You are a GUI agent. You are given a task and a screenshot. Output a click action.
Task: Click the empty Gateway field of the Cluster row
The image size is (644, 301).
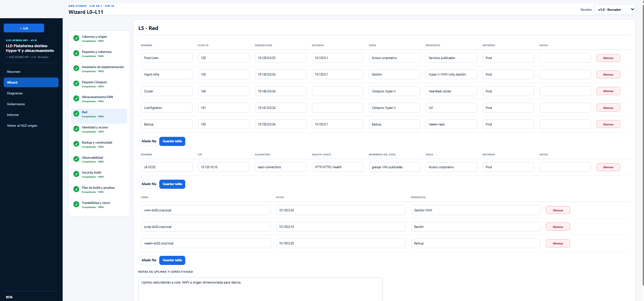337,91
